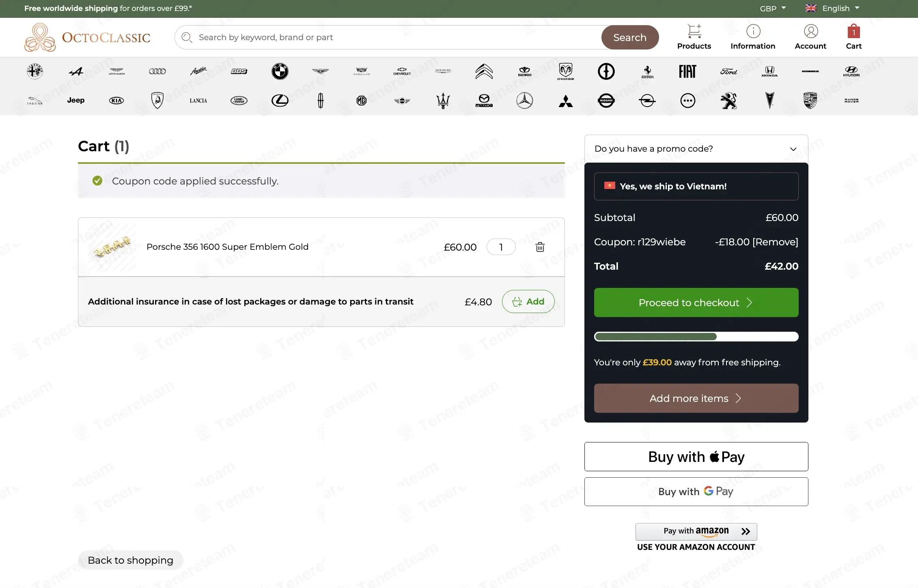Expand the promo code section
This screenshot has width=918, height=588.
coord(696,149)
